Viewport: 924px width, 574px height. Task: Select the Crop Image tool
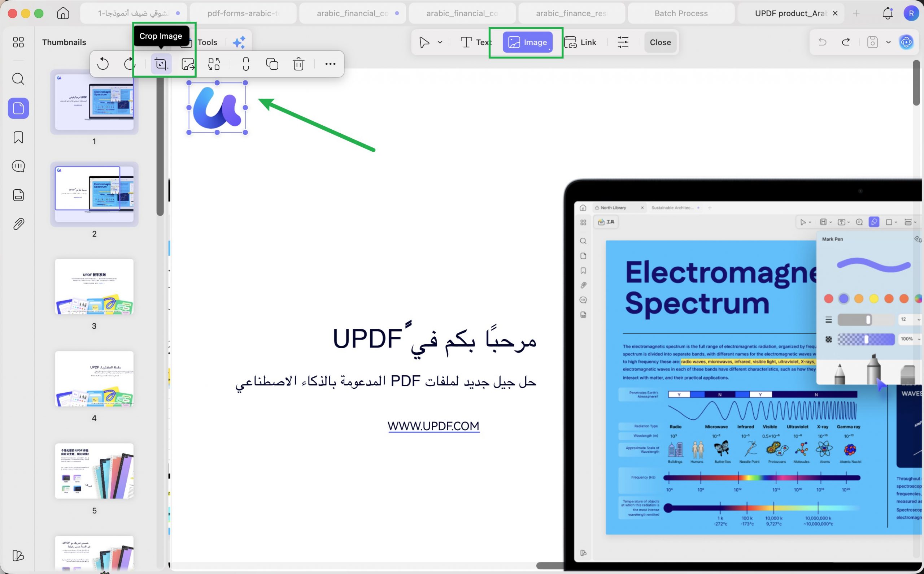[x=161, y=64]
